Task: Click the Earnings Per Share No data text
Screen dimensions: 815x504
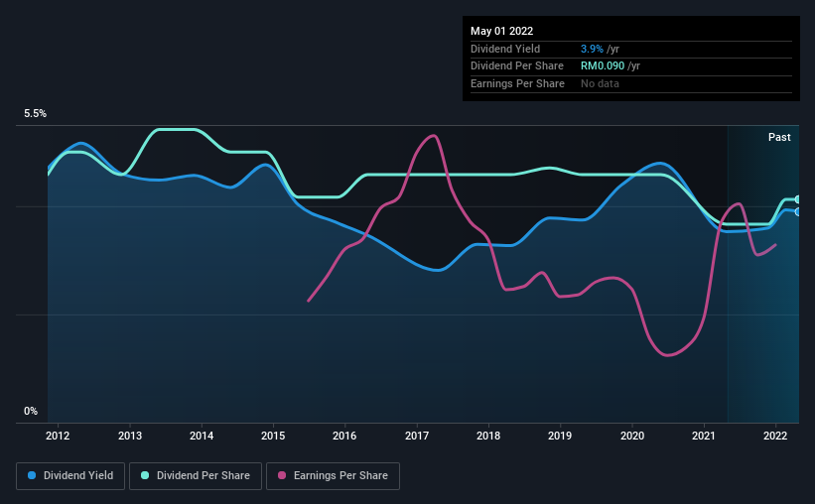Action: point(600,83)
